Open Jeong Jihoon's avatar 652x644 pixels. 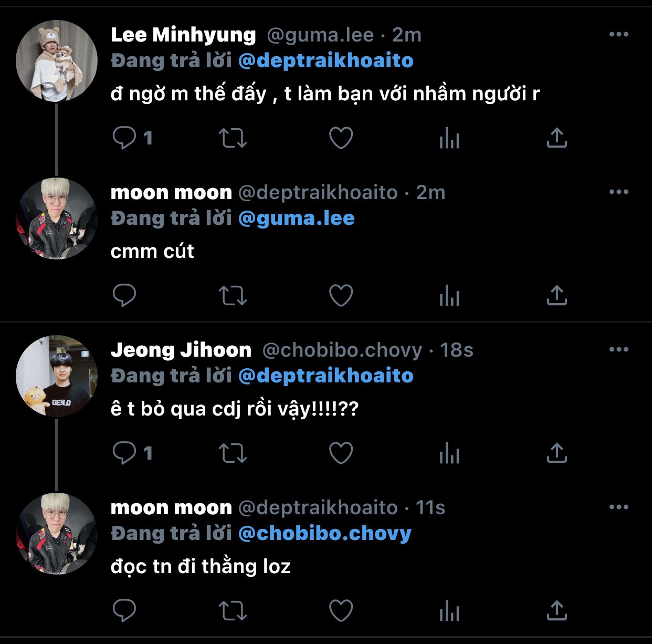(57, 376)
